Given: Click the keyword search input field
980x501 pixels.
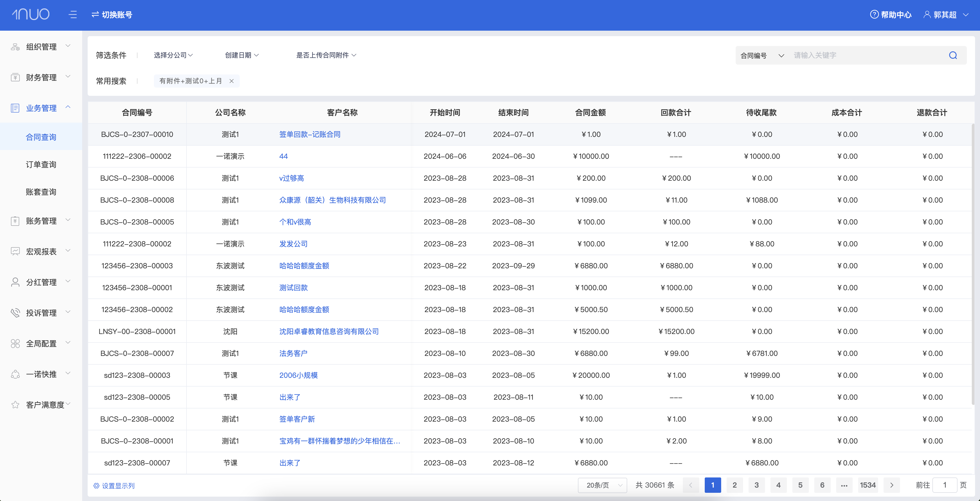Looking at the screenshot, I should (867, 56).
